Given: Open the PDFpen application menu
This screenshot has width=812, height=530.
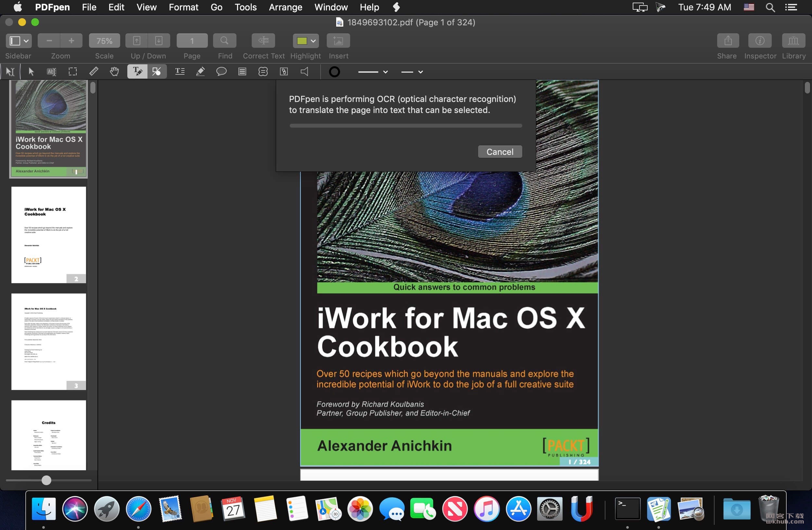Looking at the screenshot, I should click(53, 7).
